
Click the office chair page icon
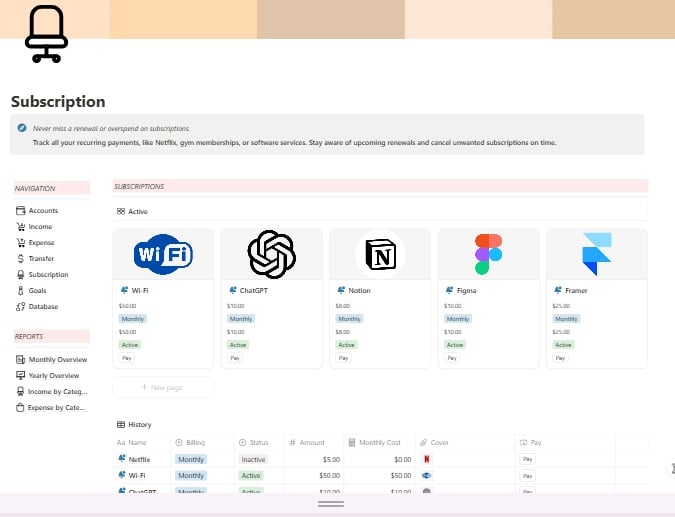(x=46, y=34)
